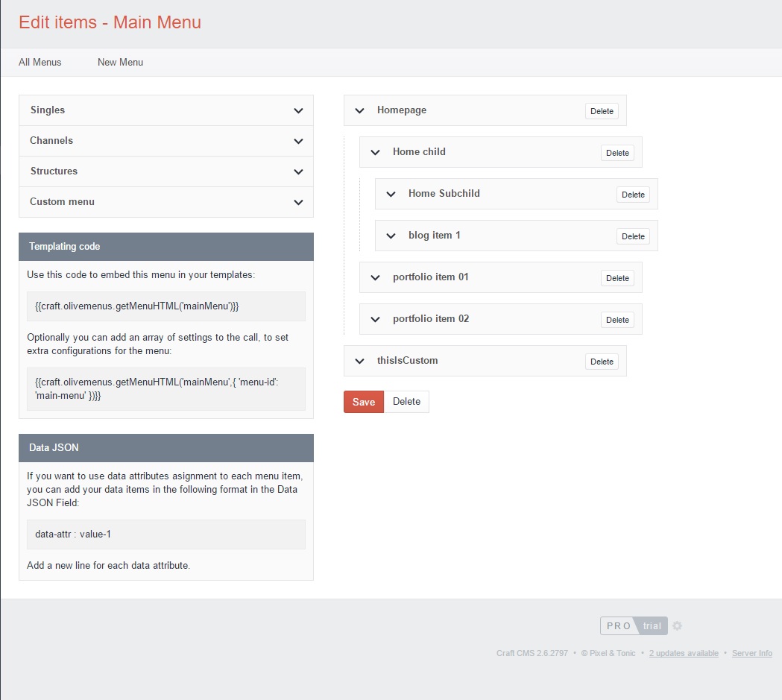The height and width of the screenshot is (700, 782).
Task: Open the Server Info footer link
Action: tap(751, 654)
